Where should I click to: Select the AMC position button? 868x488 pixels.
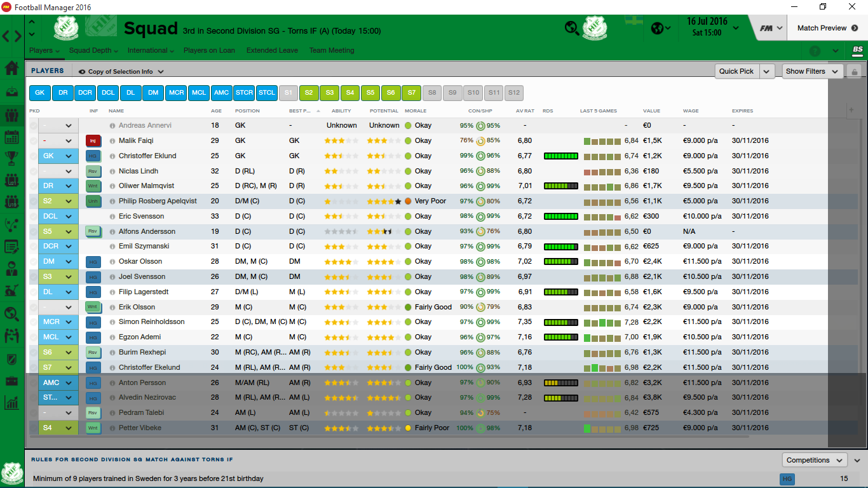point(222,93)
